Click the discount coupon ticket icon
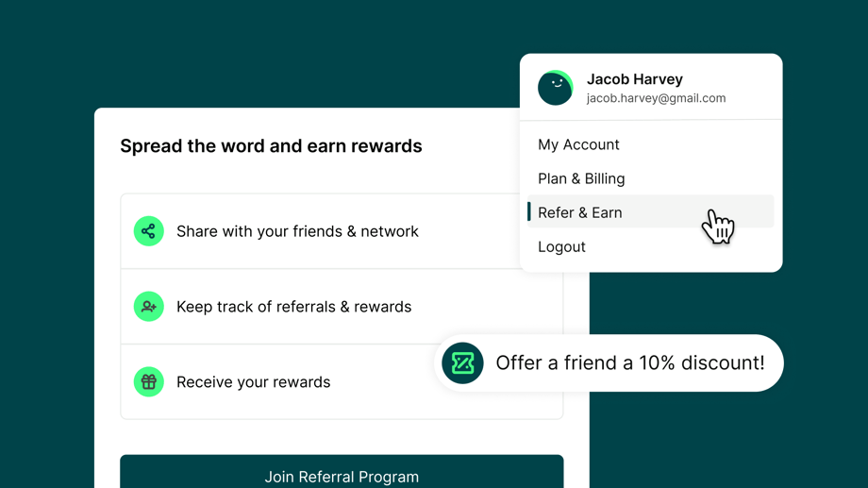Image resolution: width=868 pixels, height=488 pixels. coord(462,363)
